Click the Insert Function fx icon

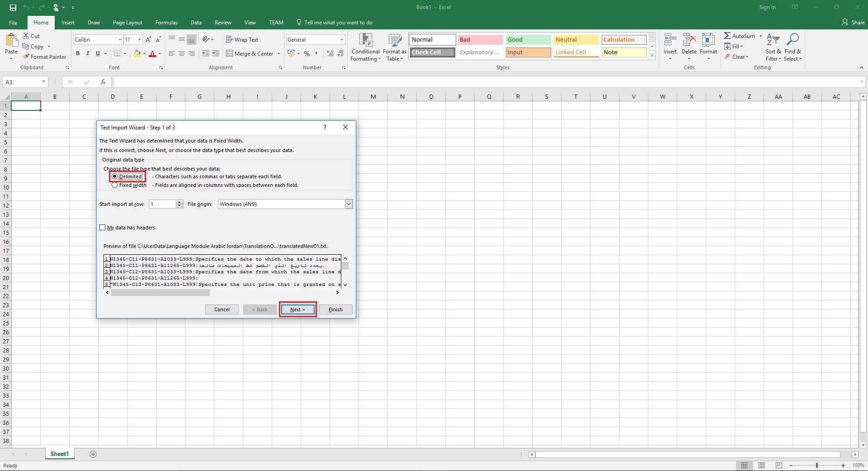tap(103, 82)
